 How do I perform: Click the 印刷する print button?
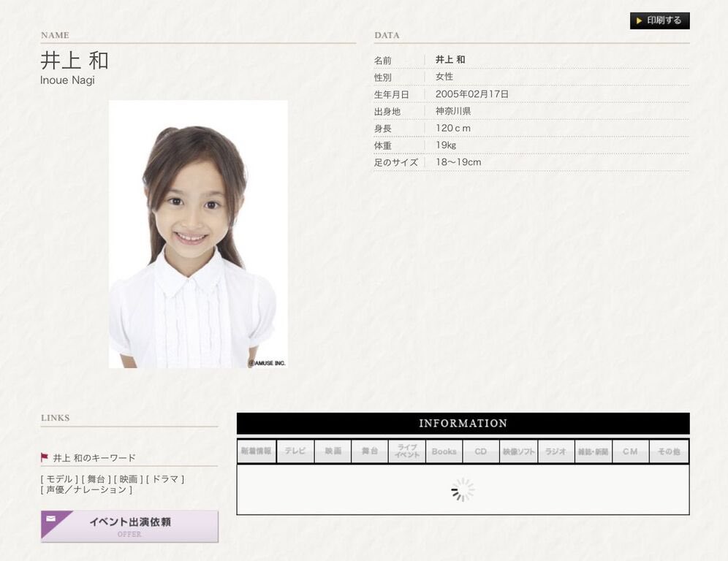[x=660, y=20]
